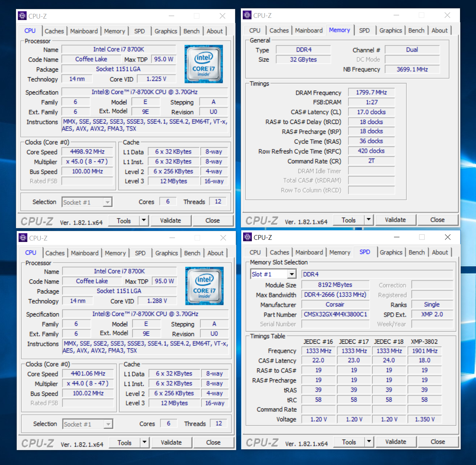The image size is (476, 465).
Task: Click the CPU-Z title bar icon in the 4498.92 MHz window
Action: pos(22,16)
